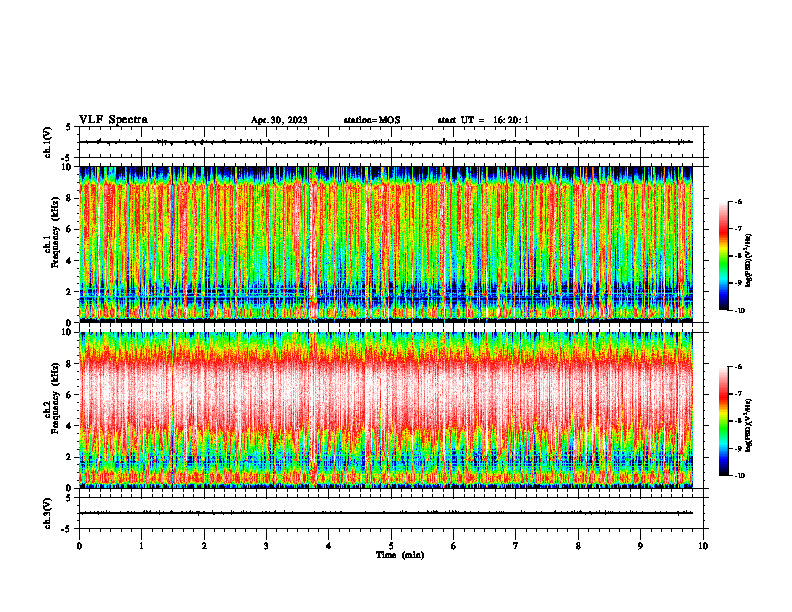
Task: Click the ch.1 frequency axis "8" tick label
Action: click(70, 198)
